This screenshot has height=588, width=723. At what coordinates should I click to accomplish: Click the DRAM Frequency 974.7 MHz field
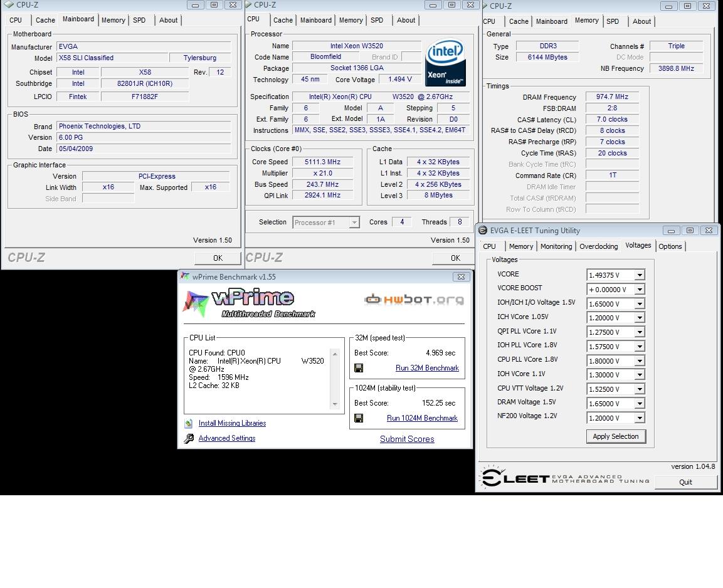pos(612,97)
